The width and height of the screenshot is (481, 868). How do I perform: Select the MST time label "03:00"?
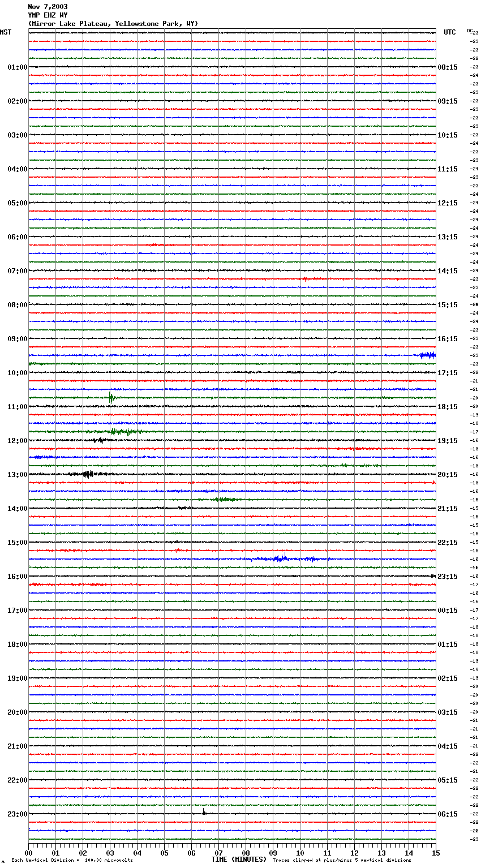(18, 135)
